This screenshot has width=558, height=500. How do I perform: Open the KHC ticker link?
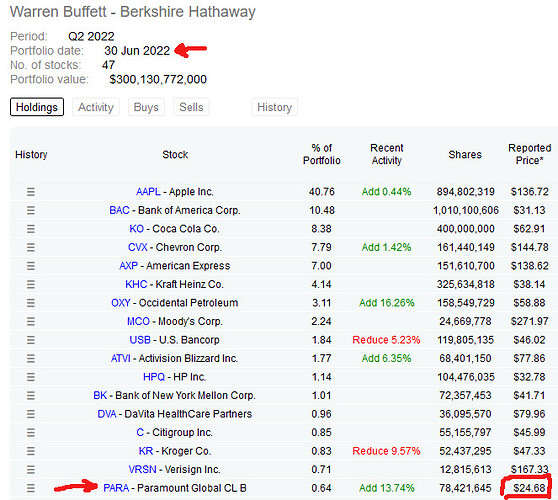(x=136, y=284)
